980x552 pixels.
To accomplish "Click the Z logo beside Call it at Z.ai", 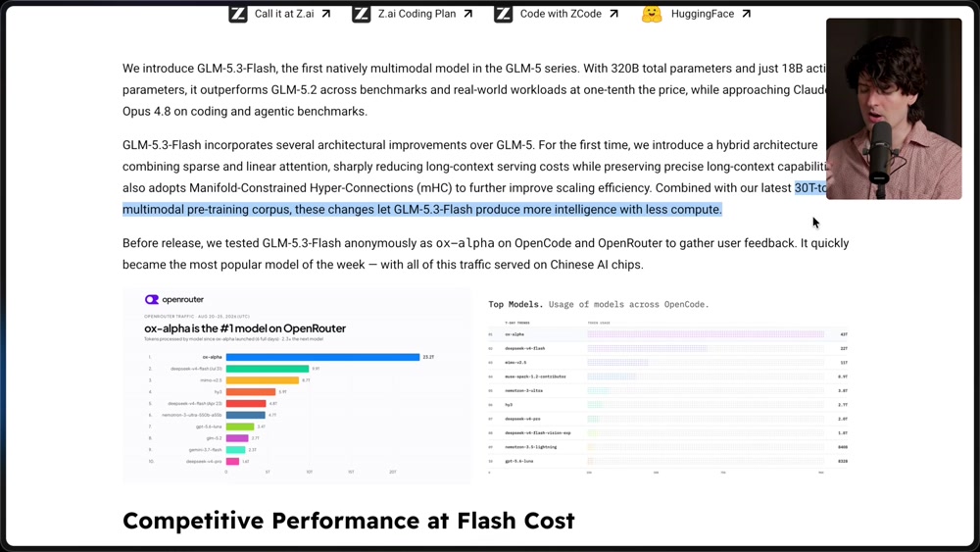I will tap(237, 14).
